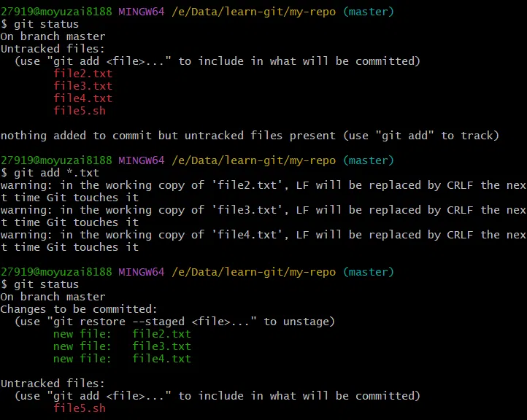Screen dimensions: 527x420
Task: Click file5.sh in the first untracked list
Action: click(80, 111)
